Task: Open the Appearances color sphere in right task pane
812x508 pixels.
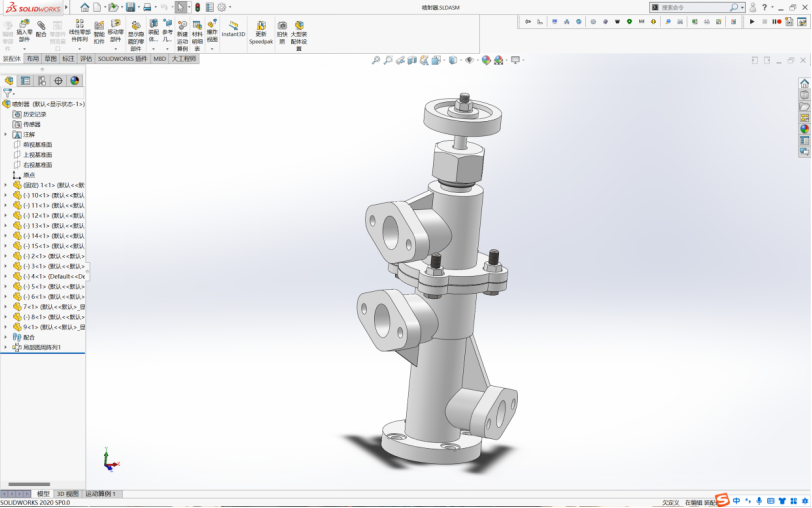Action: click(x=805, y=128)
